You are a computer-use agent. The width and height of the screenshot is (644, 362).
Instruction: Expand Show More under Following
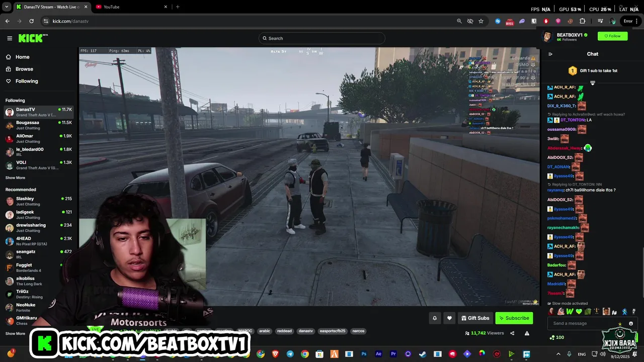pos(15,177)
